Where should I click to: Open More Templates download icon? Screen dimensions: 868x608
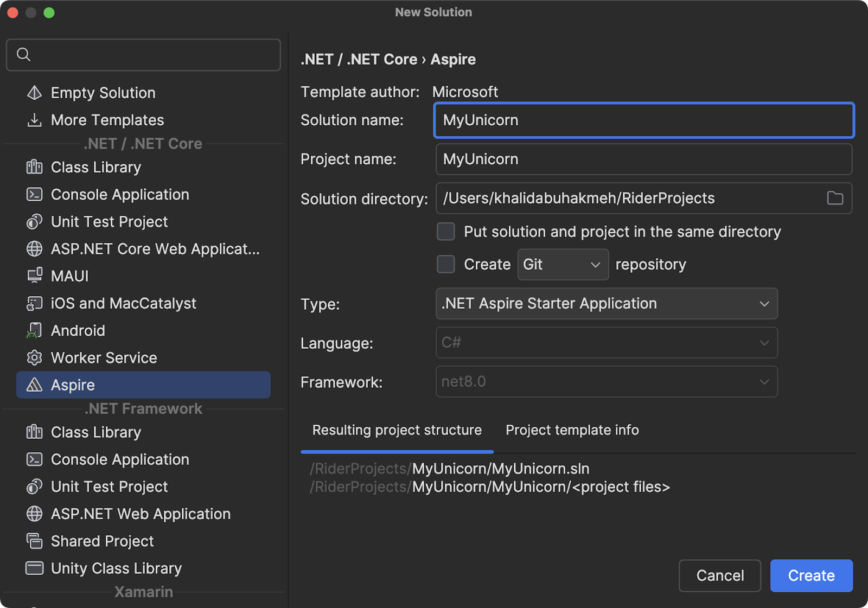click(x=34, y=120)
